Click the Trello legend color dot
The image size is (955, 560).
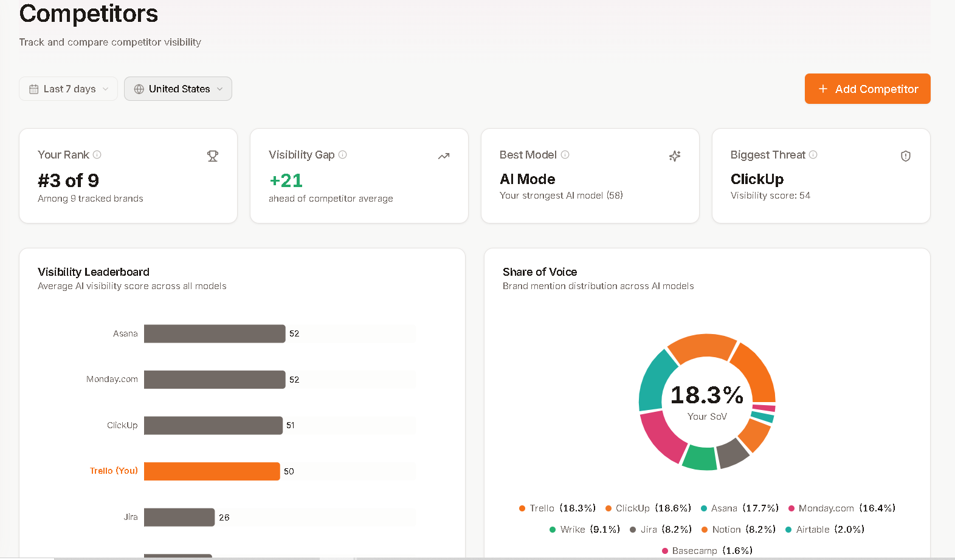tap(522, 508)
